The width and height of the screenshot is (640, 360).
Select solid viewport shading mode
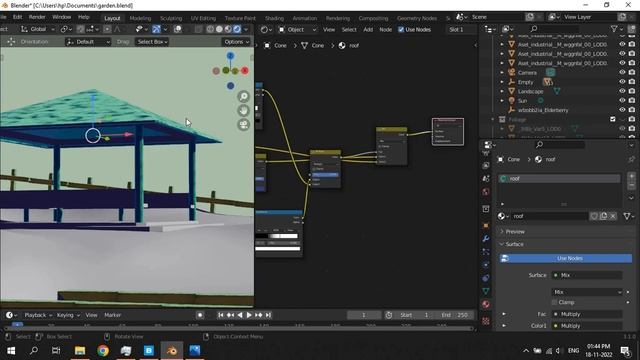[219, 29]
